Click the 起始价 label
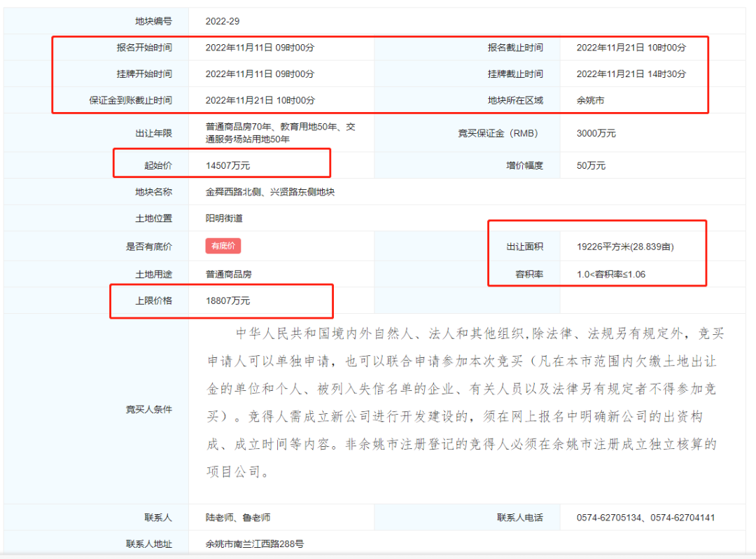756x559 pixels. 158,165
